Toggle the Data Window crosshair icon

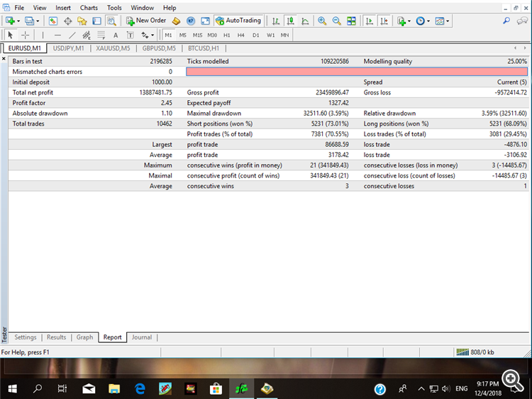68,21
